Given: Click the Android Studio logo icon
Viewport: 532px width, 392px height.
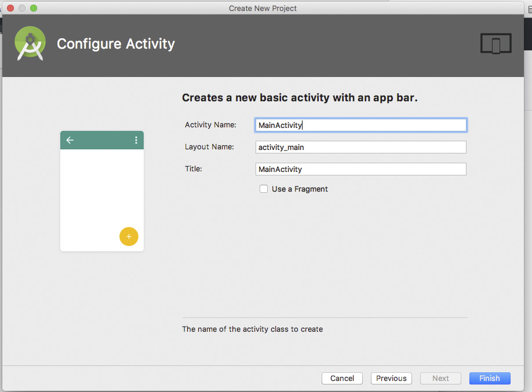Looking at the screenshot, I should pyautogui.click(x=30, y=43).
